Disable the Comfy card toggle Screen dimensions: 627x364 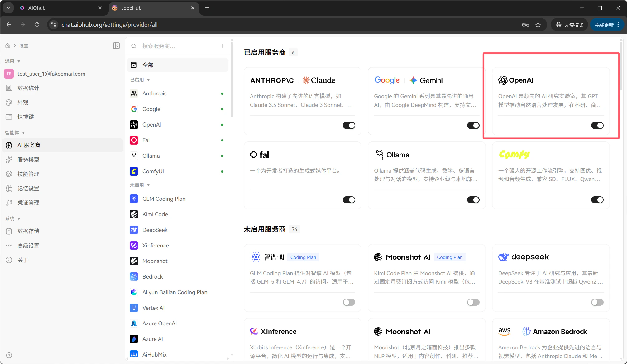(x=597, y=200)
